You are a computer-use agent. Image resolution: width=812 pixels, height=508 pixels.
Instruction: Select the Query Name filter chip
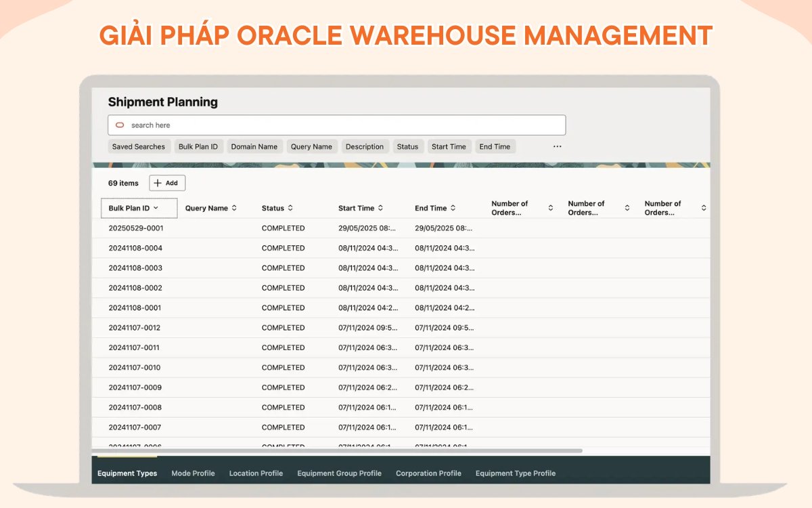pos(311,146)
